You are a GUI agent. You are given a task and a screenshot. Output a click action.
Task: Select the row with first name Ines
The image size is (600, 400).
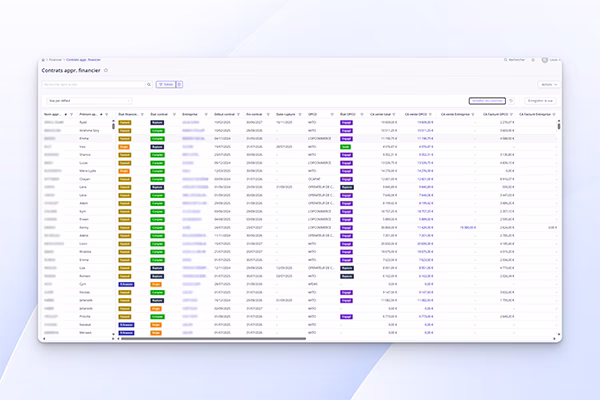[x=300, y=147]
